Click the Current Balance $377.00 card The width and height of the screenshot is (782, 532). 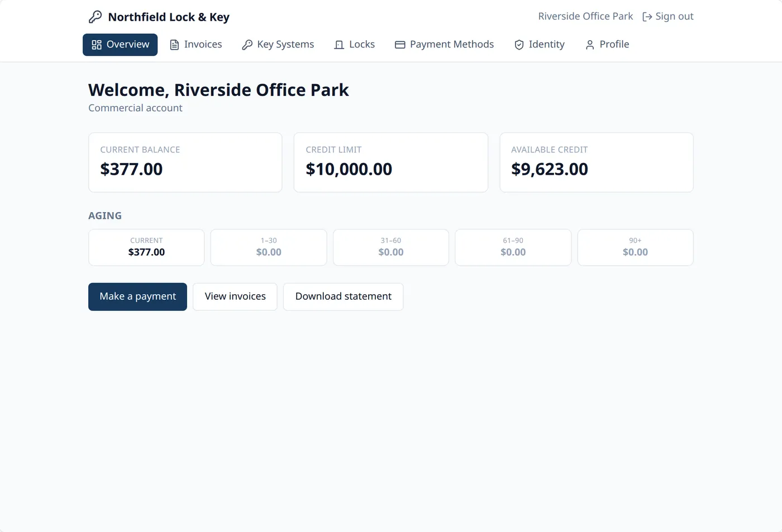185,162
